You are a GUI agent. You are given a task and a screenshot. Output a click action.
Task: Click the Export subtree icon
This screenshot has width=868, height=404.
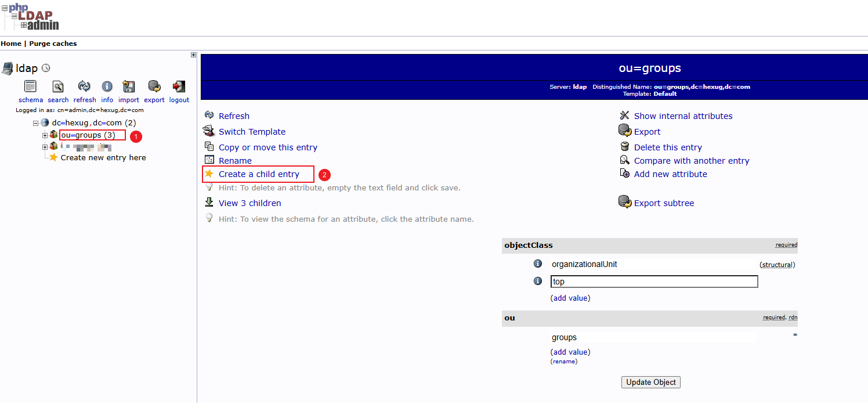point(625,202)
